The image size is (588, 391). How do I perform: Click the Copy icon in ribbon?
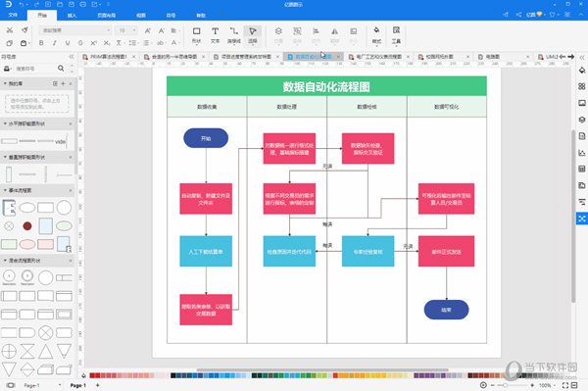[10, 43]
